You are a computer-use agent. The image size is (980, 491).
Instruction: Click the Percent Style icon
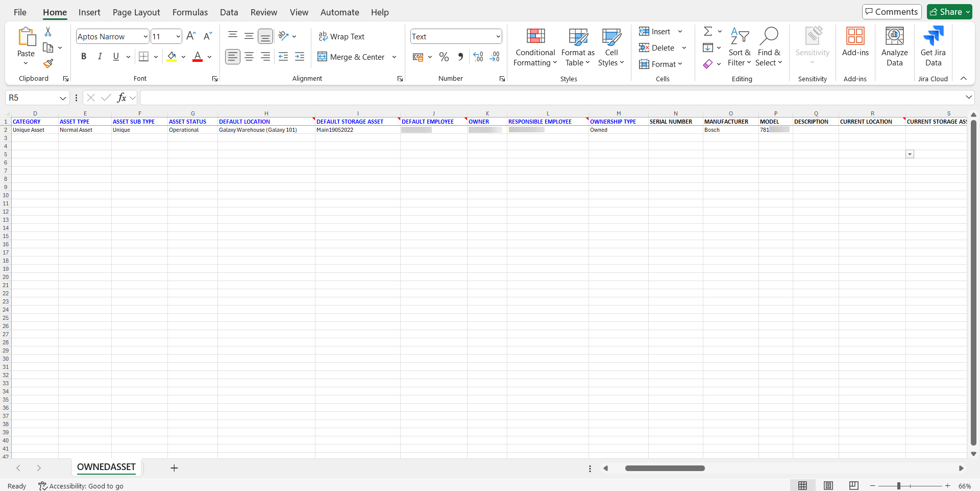point(444,57)
